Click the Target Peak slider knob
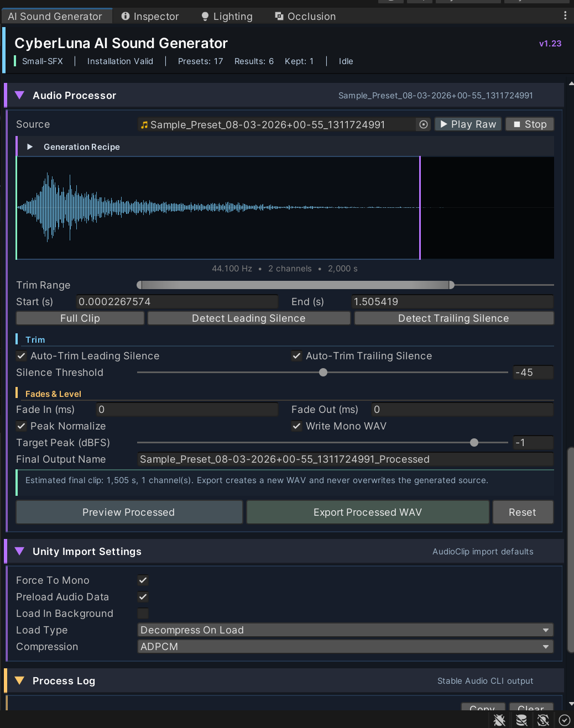574x728 pixels. (474, 443)
